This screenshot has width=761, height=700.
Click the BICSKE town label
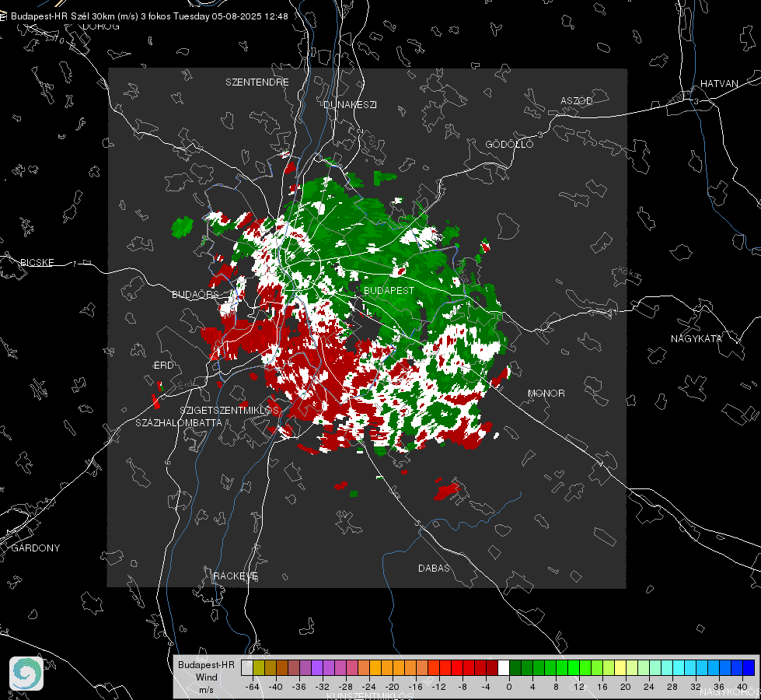point(37,262)
